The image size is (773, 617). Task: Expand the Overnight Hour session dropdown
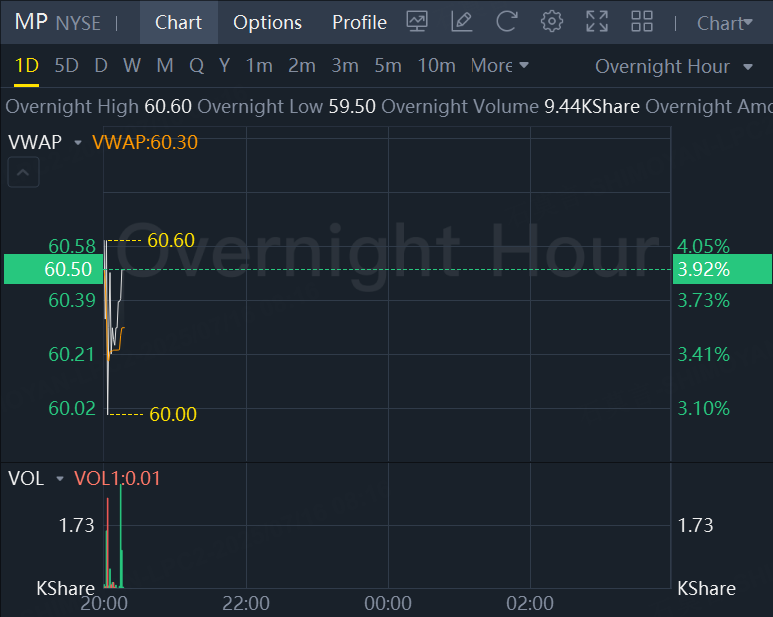pyautogui.click(x=674, y=67)
